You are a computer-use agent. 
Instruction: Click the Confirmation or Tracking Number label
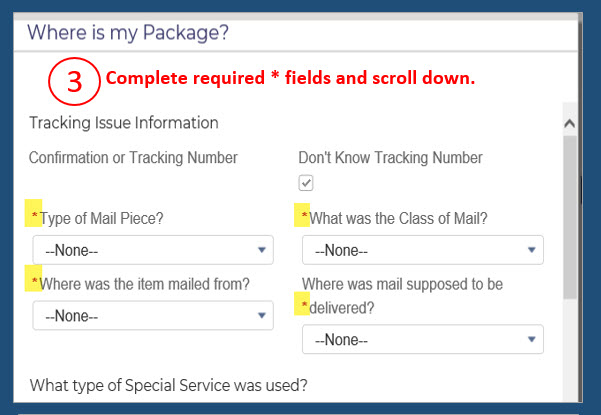point(133,158)
